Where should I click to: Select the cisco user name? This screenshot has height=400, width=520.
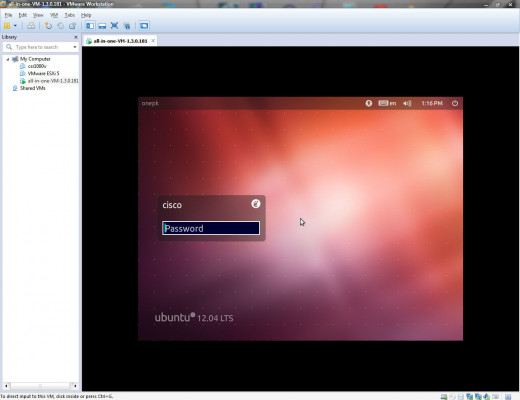172,205
